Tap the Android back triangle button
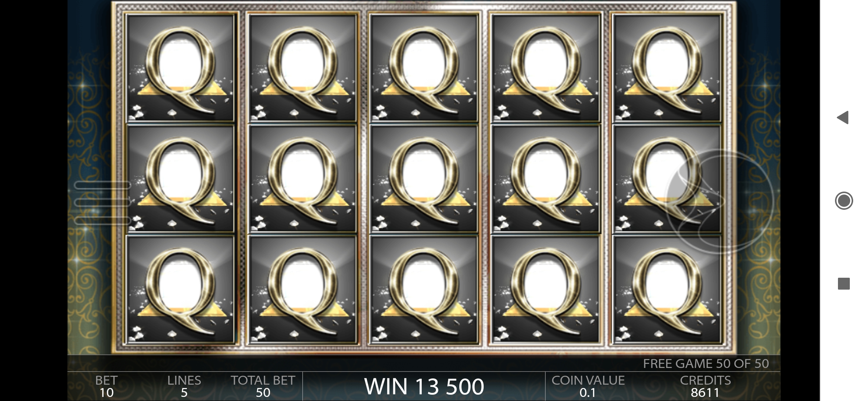Screen dimensions: 868x401 (843, 118)
